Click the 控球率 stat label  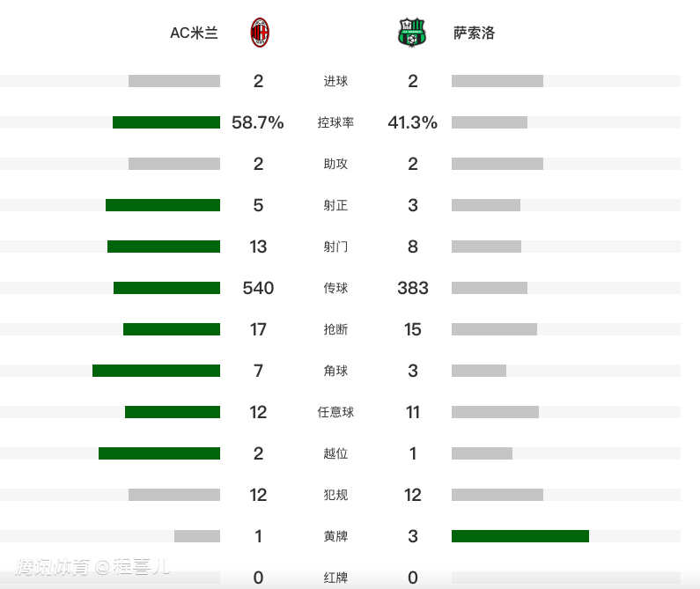335,122
